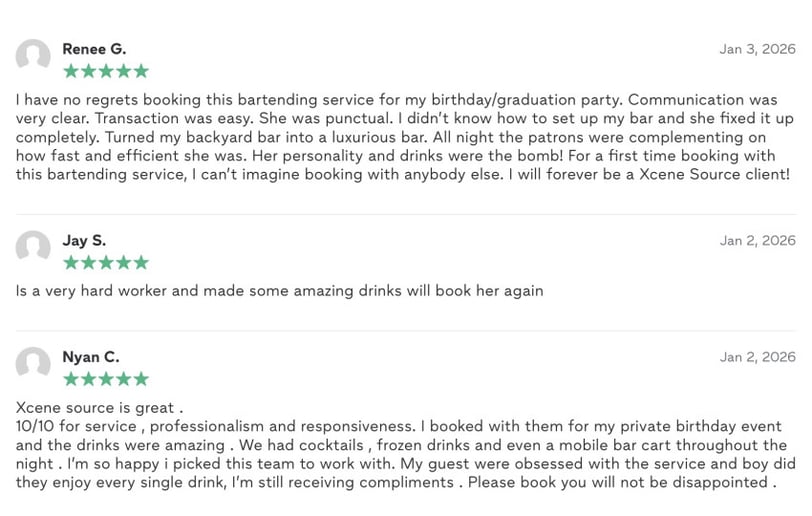The image size is (812, 516).
Task: Click the fifth star of Renee G.'s rating
Action: click(141, 71)
